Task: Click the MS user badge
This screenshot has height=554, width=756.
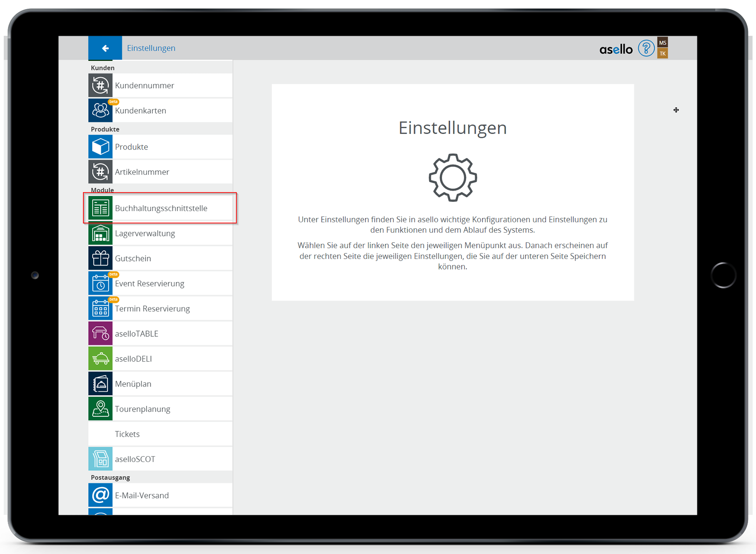Action: pos(662,43)
